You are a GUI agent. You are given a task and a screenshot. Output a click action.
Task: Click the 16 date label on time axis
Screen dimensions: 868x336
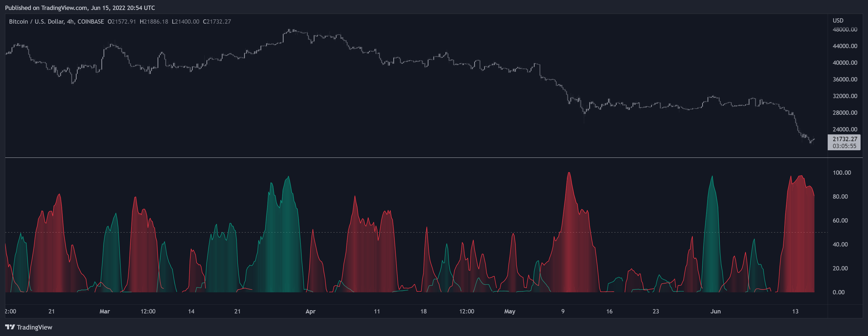(x=609, y=311)
